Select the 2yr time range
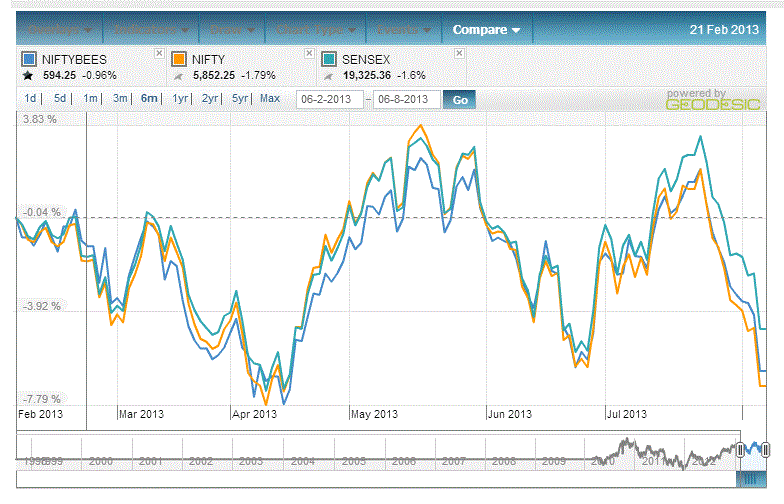Screen dimensions: 784x504 coord(210,98)
